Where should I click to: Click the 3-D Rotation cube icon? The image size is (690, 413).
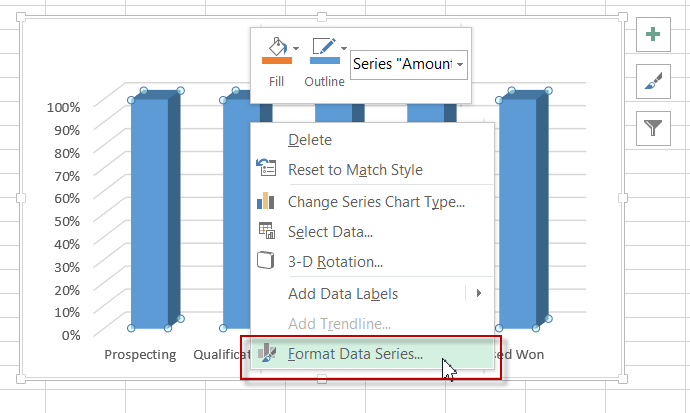(265, 260)
